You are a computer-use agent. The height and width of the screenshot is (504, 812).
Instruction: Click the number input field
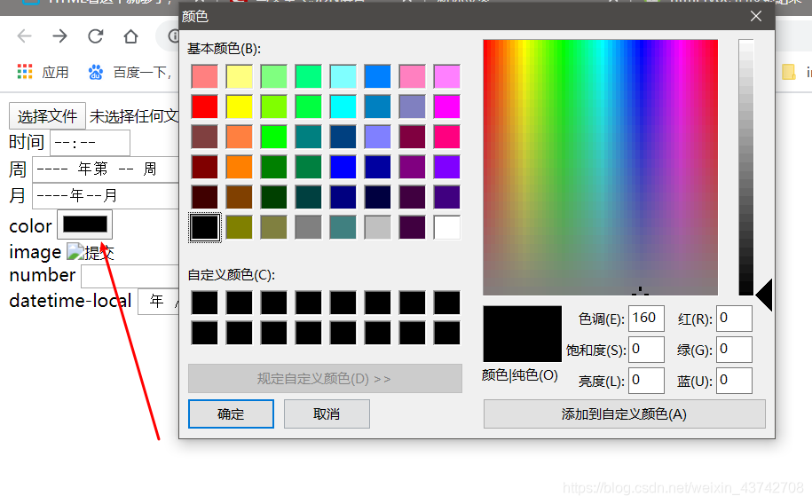click(130, 276)
